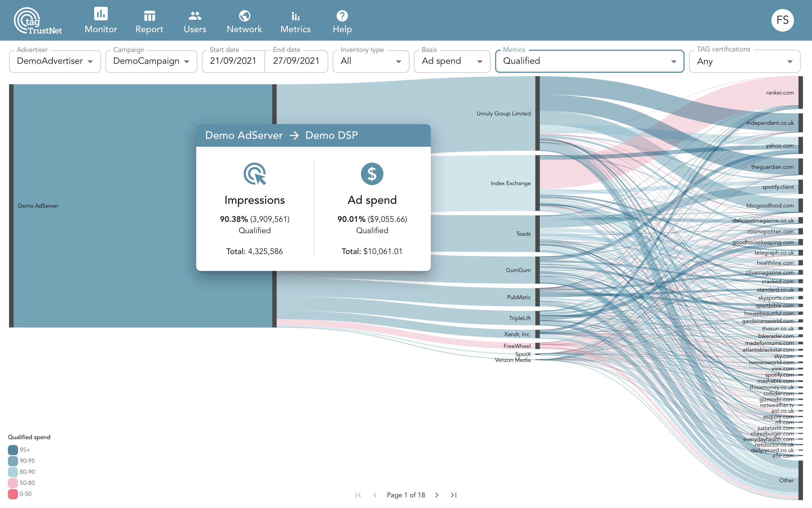Click the Qualified spend legend title

(29, 437)
